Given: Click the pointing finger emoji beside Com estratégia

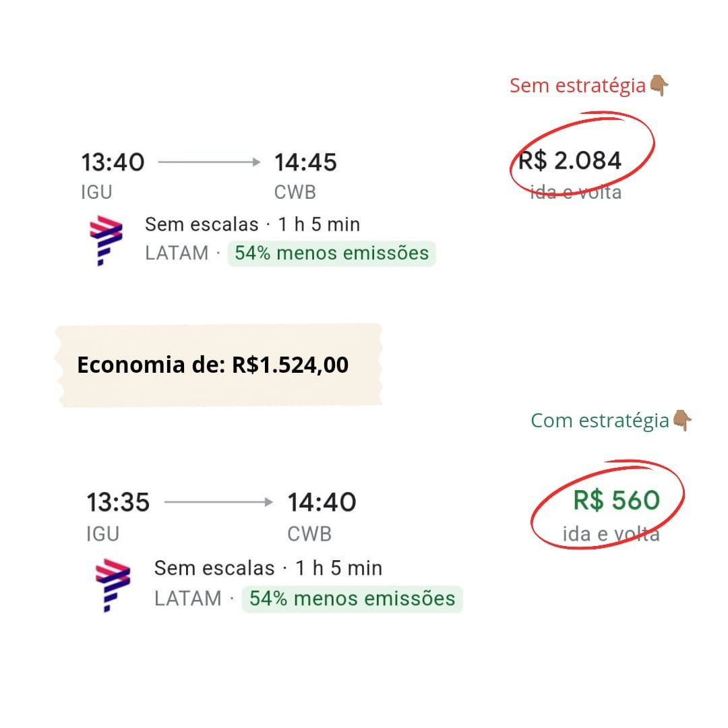Looking at the screenshot, I should click(682, 421).
